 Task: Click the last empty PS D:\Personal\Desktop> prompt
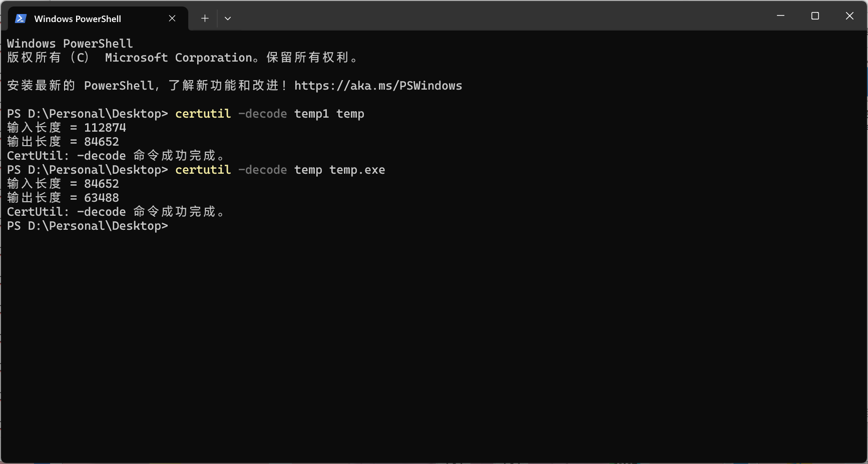point(88,226)
